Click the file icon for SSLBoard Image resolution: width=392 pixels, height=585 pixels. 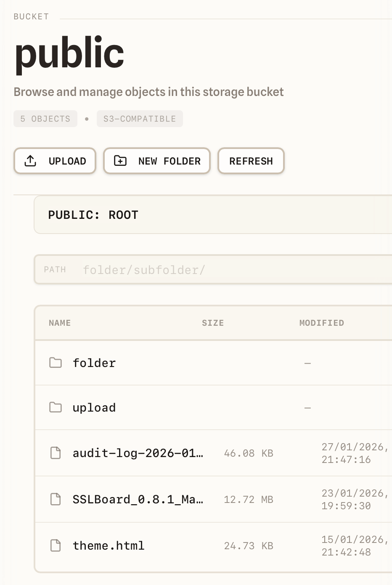(56, 500)
